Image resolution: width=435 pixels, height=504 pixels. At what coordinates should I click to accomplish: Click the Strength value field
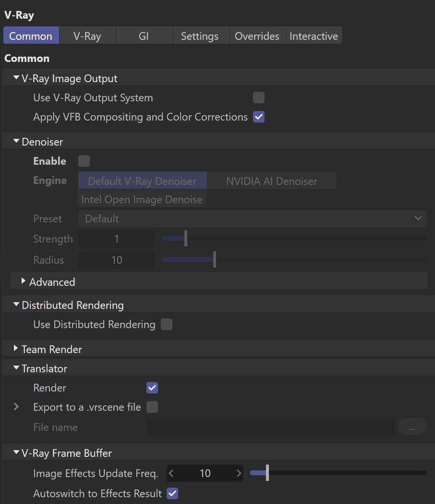click(x=117, y=239)
